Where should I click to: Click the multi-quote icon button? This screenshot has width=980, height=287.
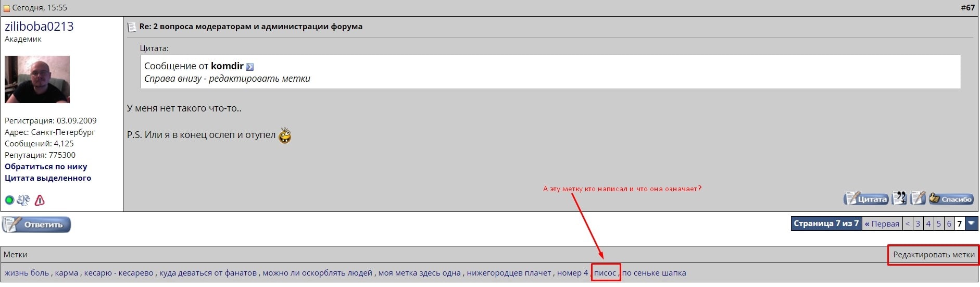tap(899, 198)
